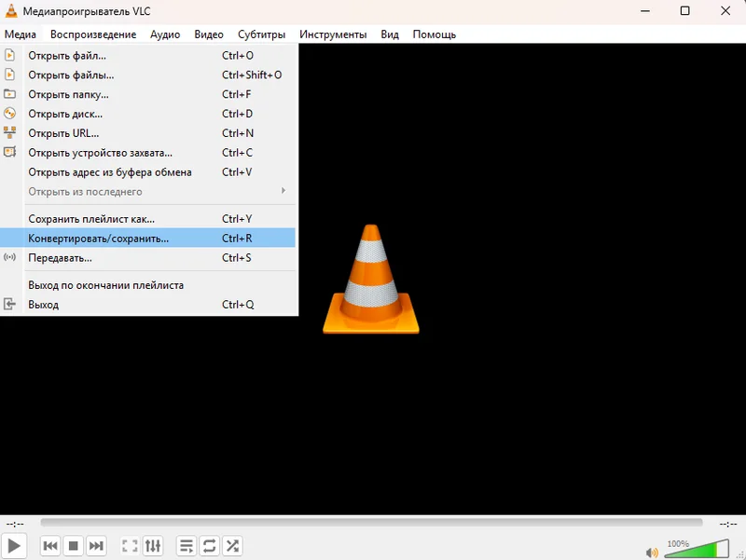Image resolution: width=746 pixels, height=560 pixels.
Task: Click the 'Открыть диск...' disc icon
Action: pyautogui.click(x=10, y=114)
